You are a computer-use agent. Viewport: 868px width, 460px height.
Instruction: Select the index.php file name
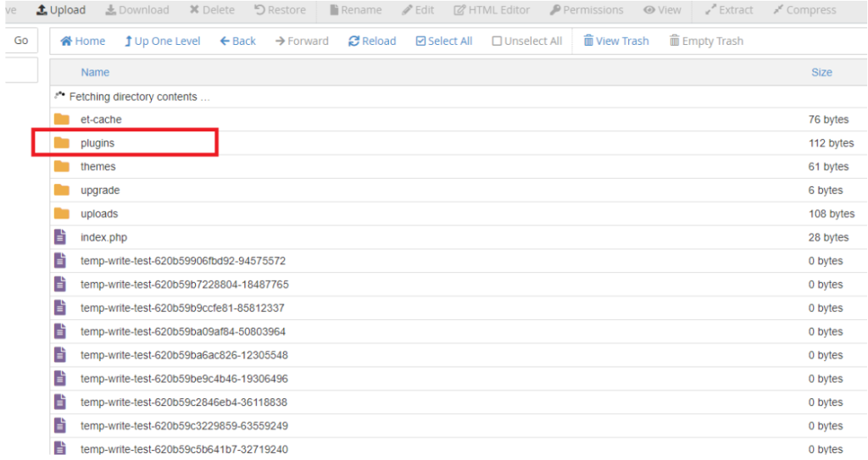(x=103, y=237)
